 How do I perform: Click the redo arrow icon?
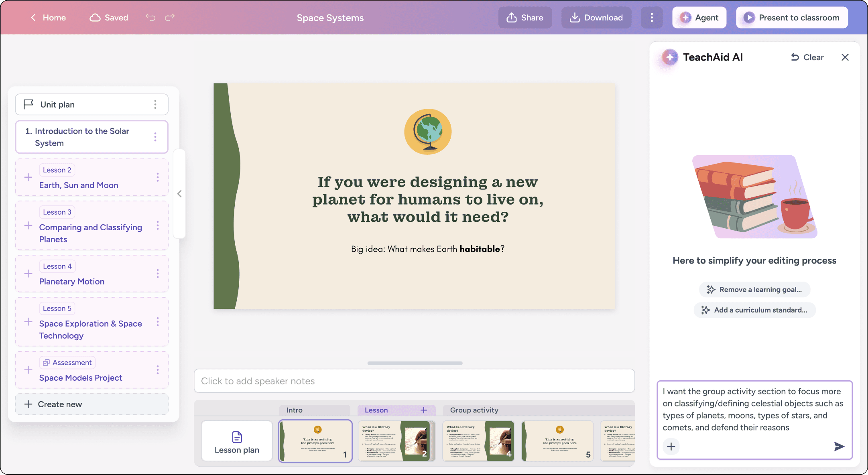tap(170, 17)
